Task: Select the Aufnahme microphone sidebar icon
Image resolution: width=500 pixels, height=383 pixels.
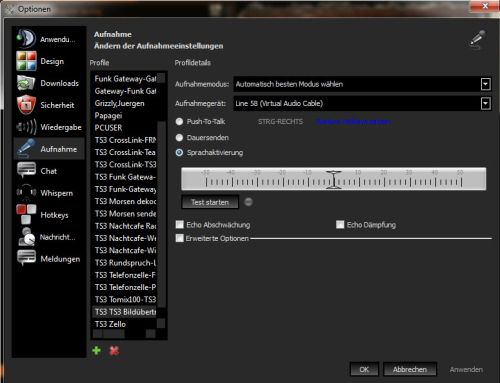Action: [x=26, y=149]
